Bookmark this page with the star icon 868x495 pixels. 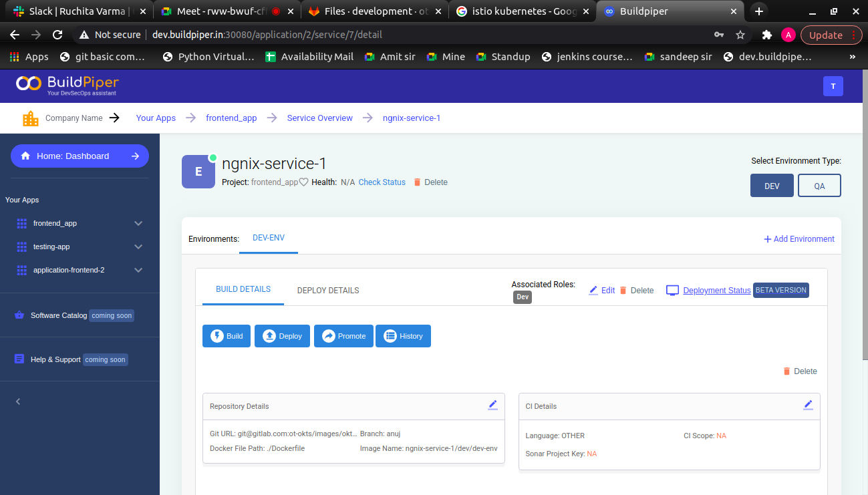(x=740, y=35)
